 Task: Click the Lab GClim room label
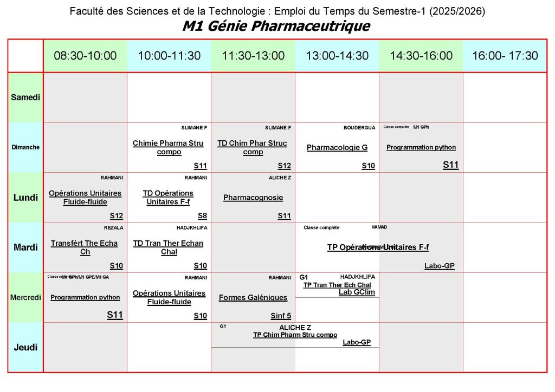click(x=357, y=292)
